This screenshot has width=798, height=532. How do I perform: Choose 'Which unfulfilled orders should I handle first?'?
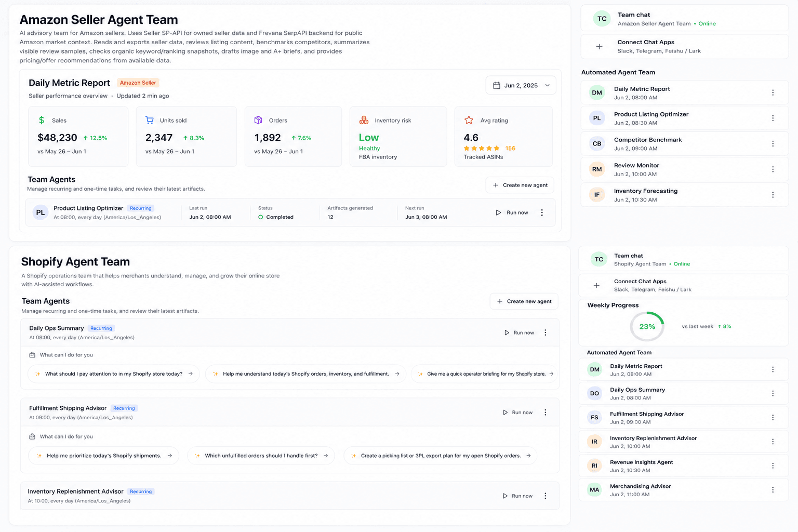(261, 456)
